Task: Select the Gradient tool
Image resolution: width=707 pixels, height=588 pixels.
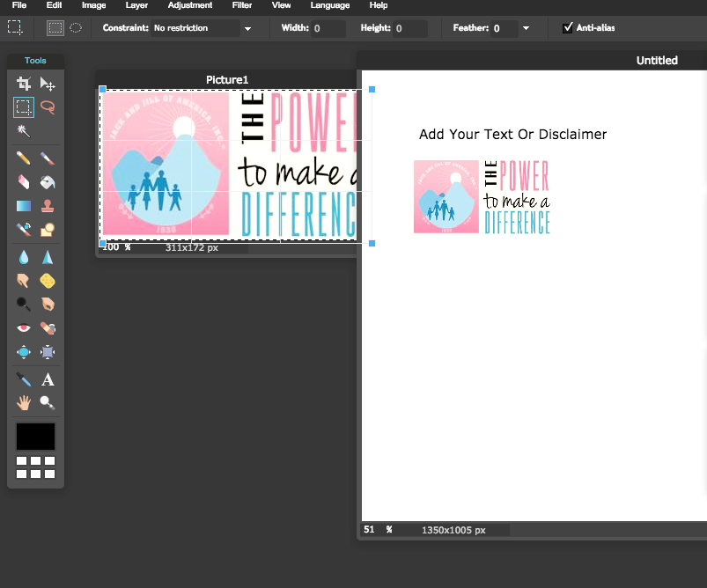Action: click(24, 206)
